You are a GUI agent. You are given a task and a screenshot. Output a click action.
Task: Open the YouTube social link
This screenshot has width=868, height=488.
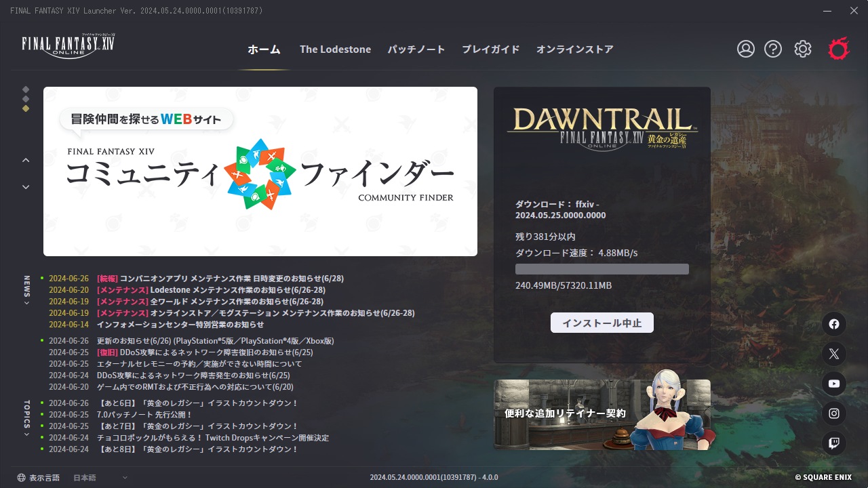click(x=834, y=384)
